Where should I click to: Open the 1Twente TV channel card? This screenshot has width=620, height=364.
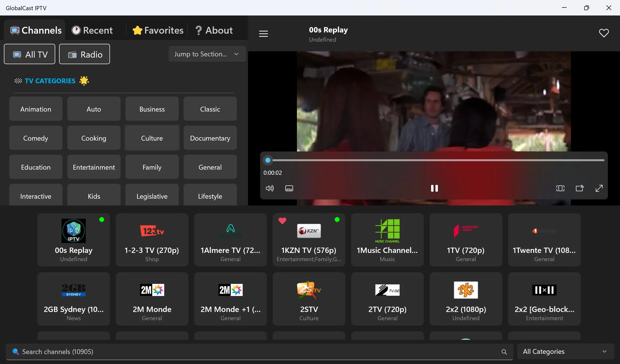pyautogui.click(x=544, y=240)
